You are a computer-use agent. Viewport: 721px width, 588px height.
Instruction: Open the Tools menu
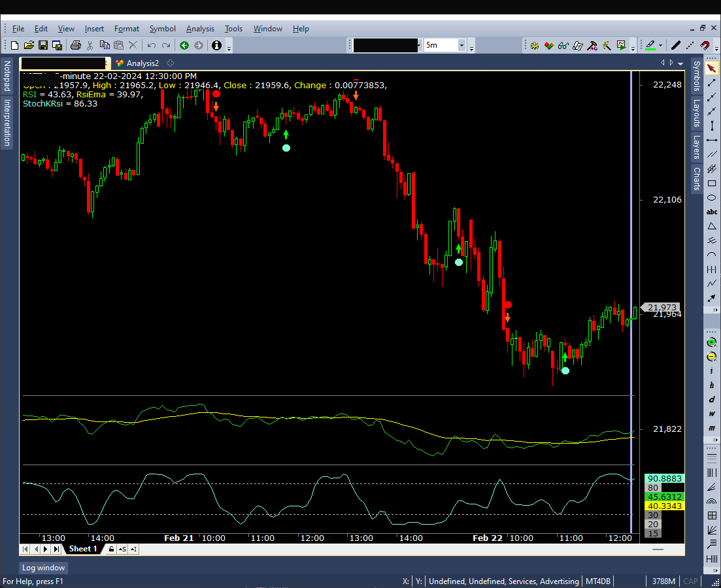tap(233, 29)
